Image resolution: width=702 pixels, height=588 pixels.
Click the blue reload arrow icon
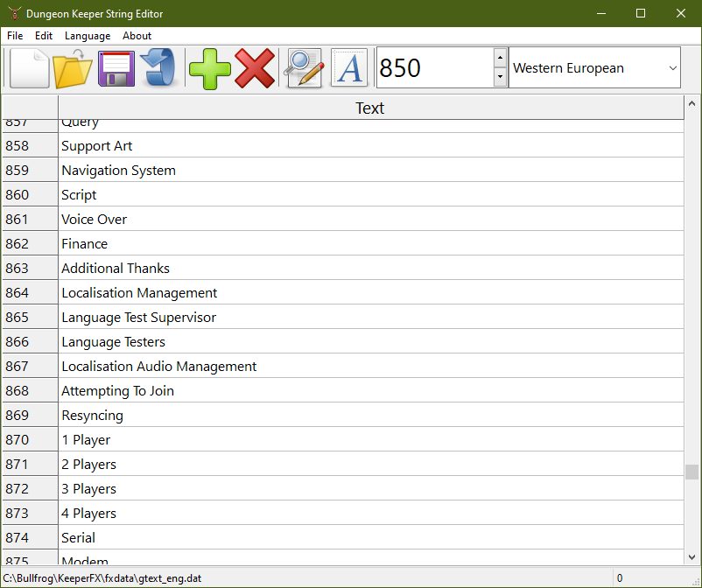(159, 68)
